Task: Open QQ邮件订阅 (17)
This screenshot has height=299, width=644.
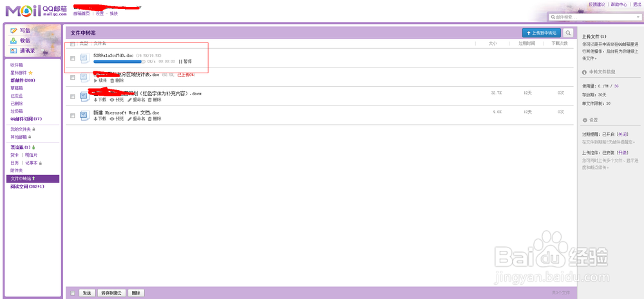Action: pyautogui.click(x=26, y=119)
